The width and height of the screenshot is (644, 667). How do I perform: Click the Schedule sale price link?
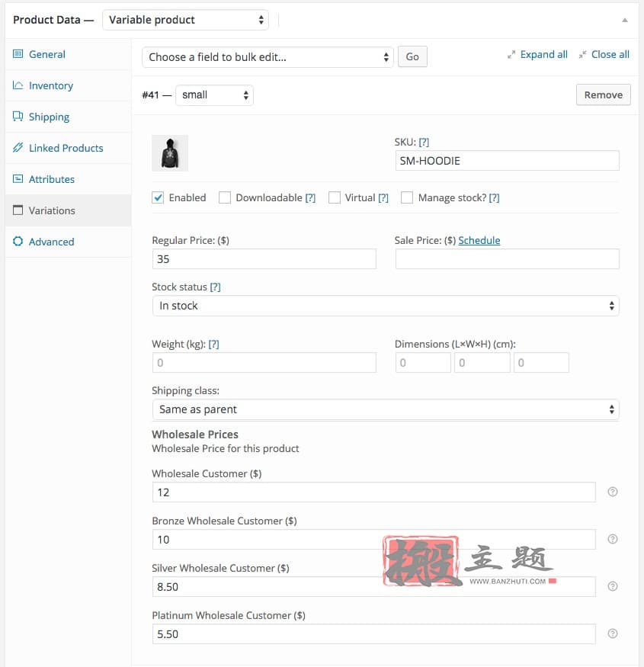coord(479,240)
